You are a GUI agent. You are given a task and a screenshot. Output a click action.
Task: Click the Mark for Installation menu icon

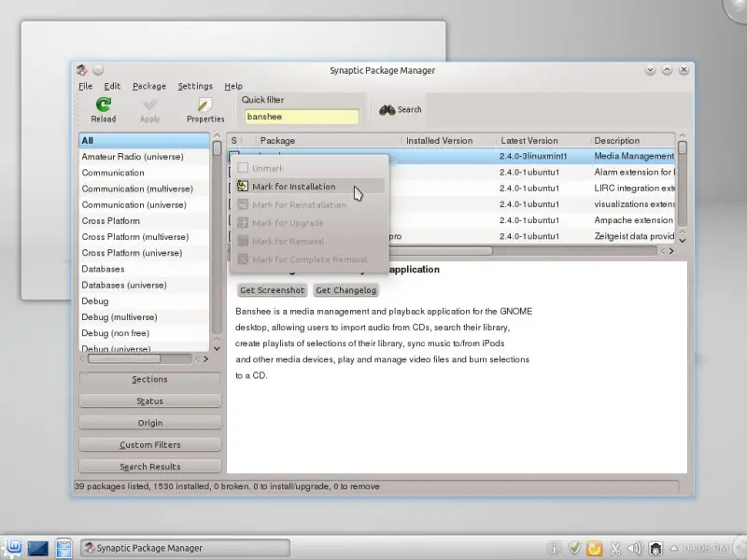pos(243,186)
